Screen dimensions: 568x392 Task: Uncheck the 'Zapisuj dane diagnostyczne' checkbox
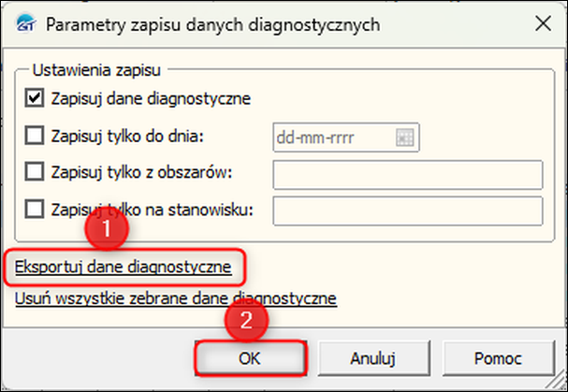(36, 97)
